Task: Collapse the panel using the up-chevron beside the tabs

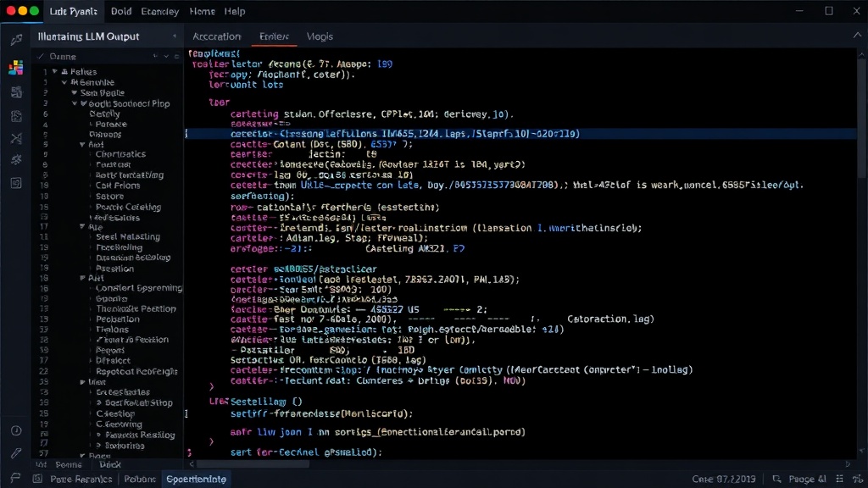Action: pos(857,36)
